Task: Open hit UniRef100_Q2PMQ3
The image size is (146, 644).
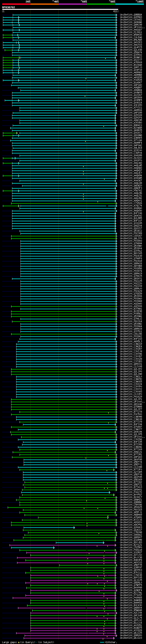Action: pyautogui.click(x=131, y=17)
